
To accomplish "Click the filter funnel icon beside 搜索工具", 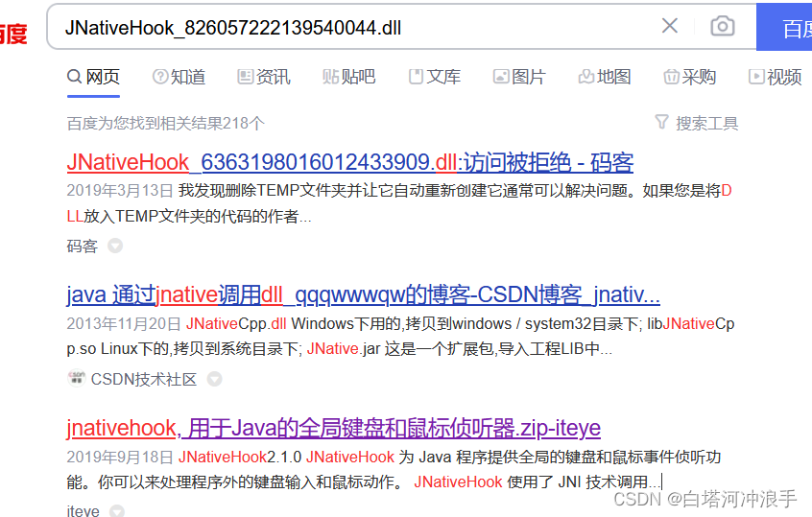I will (x=662, y=122).
